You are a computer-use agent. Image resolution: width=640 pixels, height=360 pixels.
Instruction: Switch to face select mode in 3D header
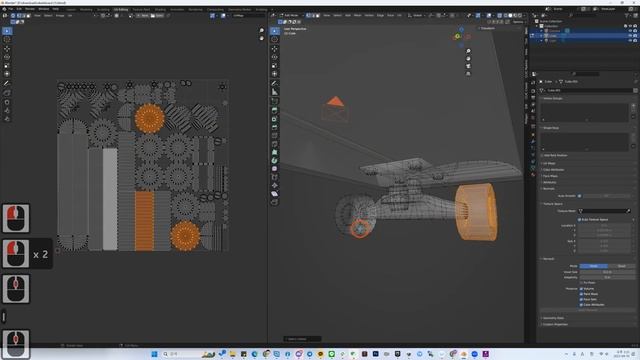click(318, 16)
